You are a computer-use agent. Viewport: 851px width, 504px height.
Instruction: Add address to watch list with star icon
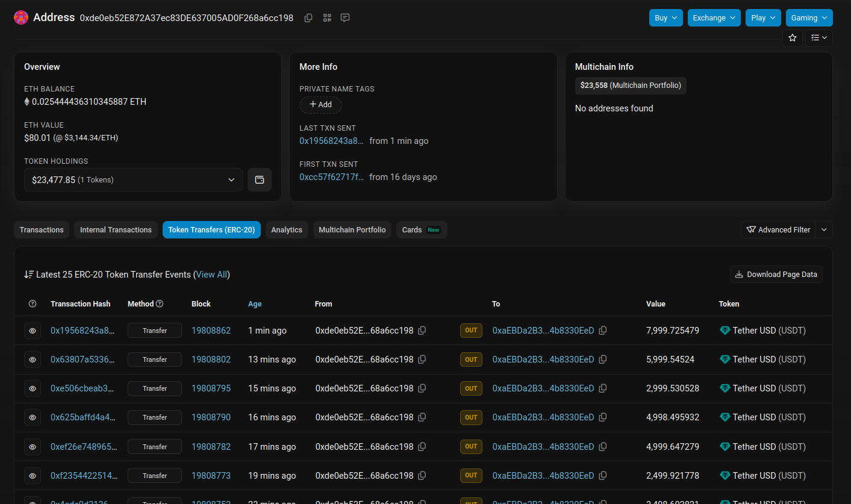pyautogui.click(x=793, y=38)
